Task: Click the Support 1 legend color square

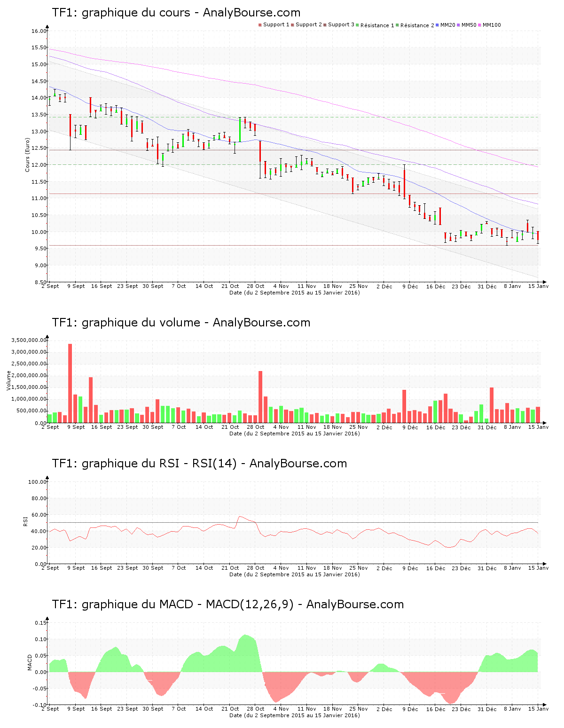Action: [x=260, y=25]
